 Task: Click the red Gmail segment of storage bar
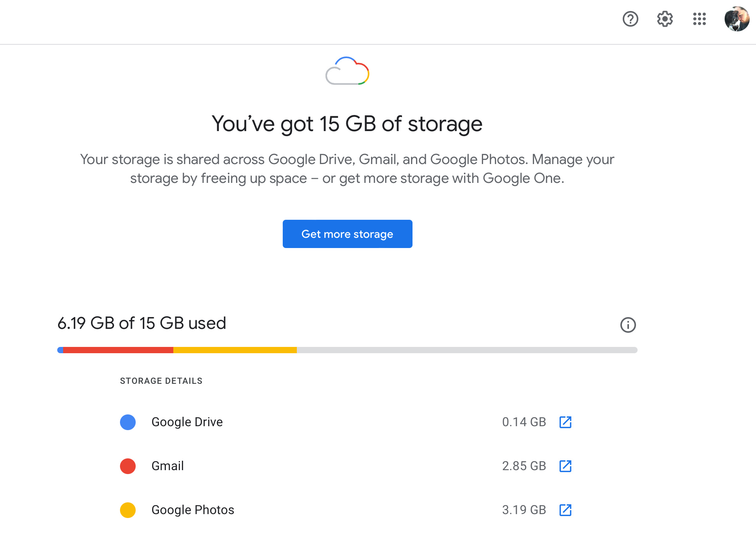(118, 350)
